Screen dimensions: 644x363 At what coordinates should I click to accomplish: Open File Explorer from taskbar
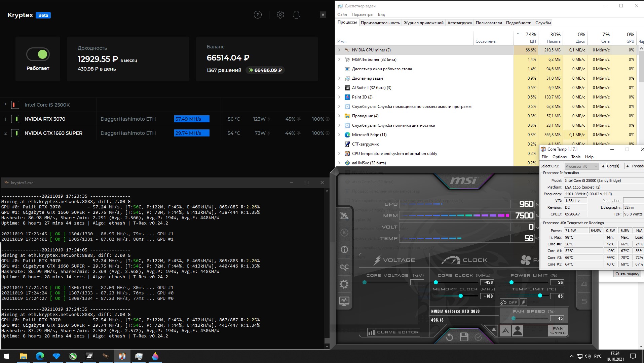pos(23,356)
